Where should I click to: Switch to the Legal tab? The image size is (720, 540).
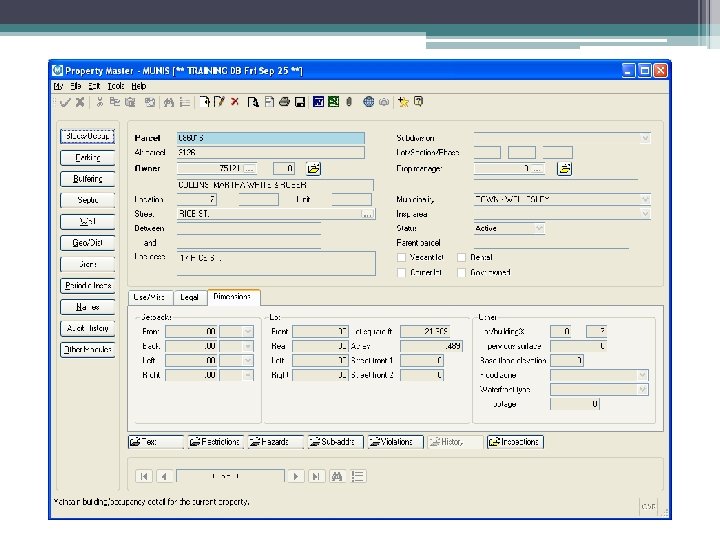pyautogui.click(x=189, y=298)
